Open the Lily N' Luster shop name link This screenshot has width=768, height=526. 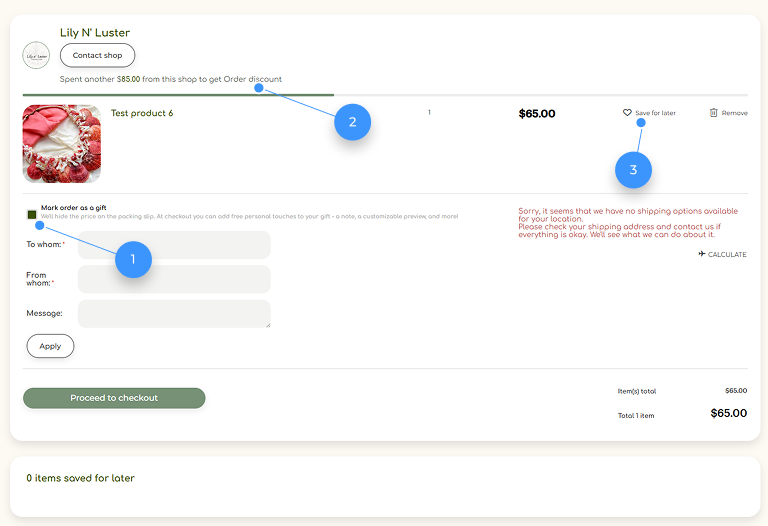[95, 33]
